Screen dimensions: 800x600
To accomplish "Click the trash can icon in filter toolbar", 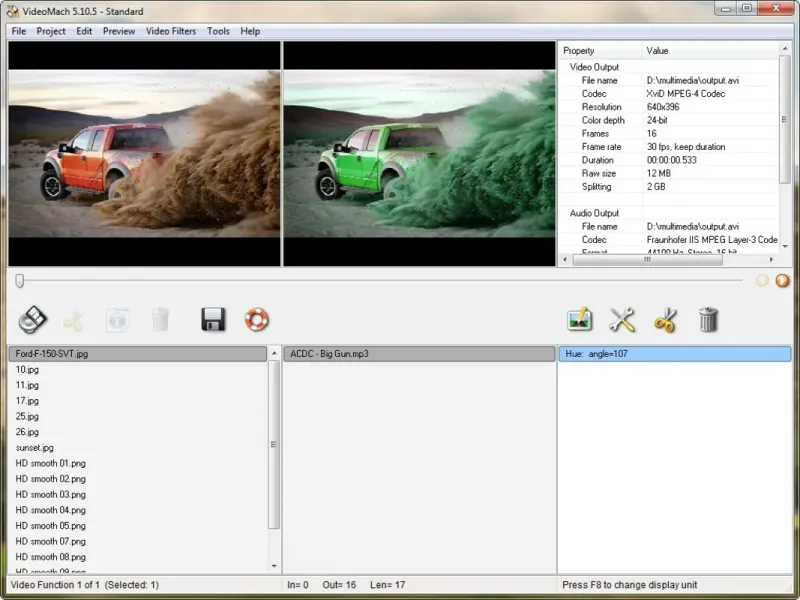I will [x=708, y=319].
